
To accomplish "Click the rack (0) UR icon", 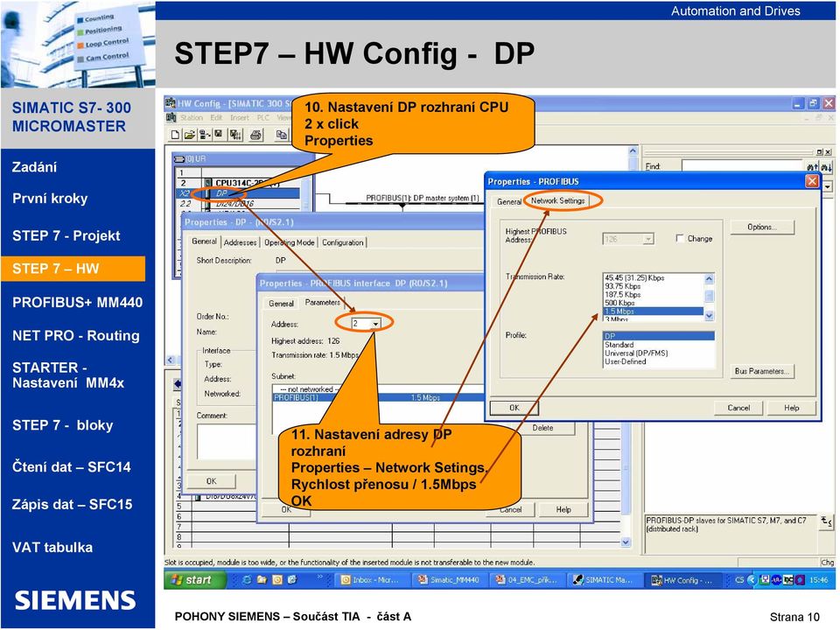I will click(179, 159).
